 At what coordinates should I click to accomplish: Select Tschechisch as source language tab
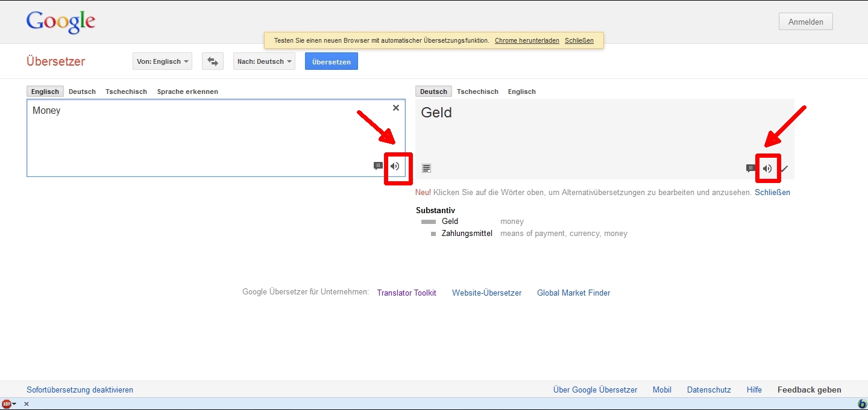(126, 92)
